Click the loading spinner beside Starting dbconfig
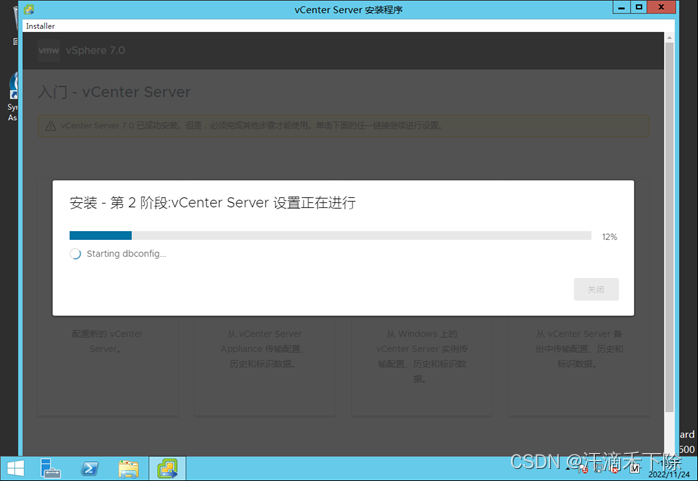 (75, 254)
